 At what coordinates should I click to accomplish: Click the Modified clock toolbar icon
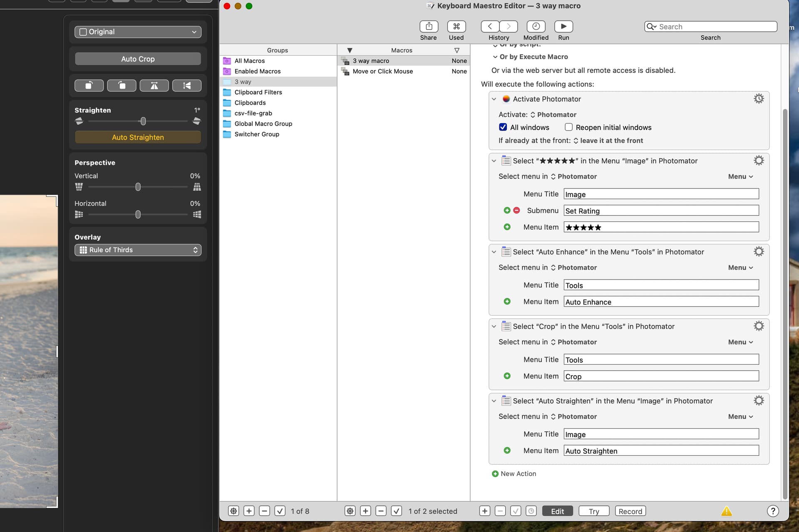[536, 26]
